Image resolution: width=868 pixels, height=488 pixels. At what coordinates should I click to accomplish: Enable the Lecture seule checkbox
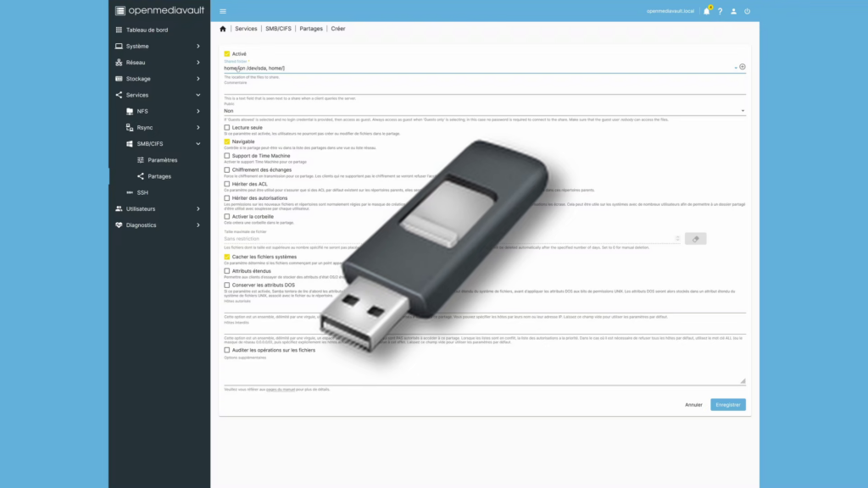[x=227, y=128]
